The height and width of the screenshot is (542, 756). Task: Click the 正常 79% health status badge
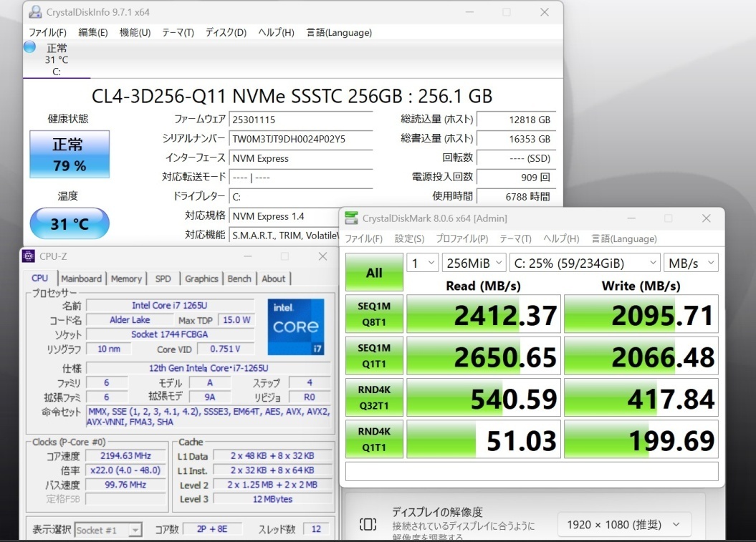point(69,154)
